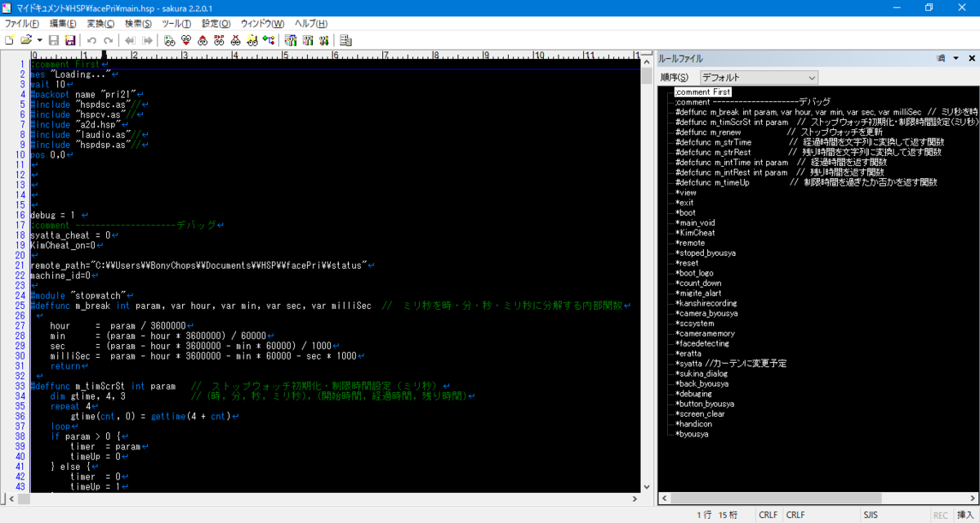Jump to the *boot label in outline

tap(686, 212)
